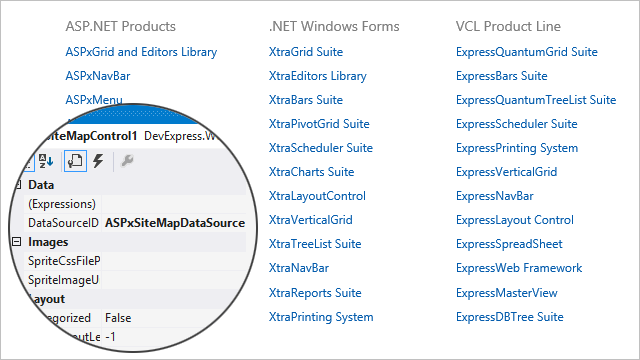Select the DataSourceID value field
Viewport: 640px width, 360px height.
(x=175, y=223)
